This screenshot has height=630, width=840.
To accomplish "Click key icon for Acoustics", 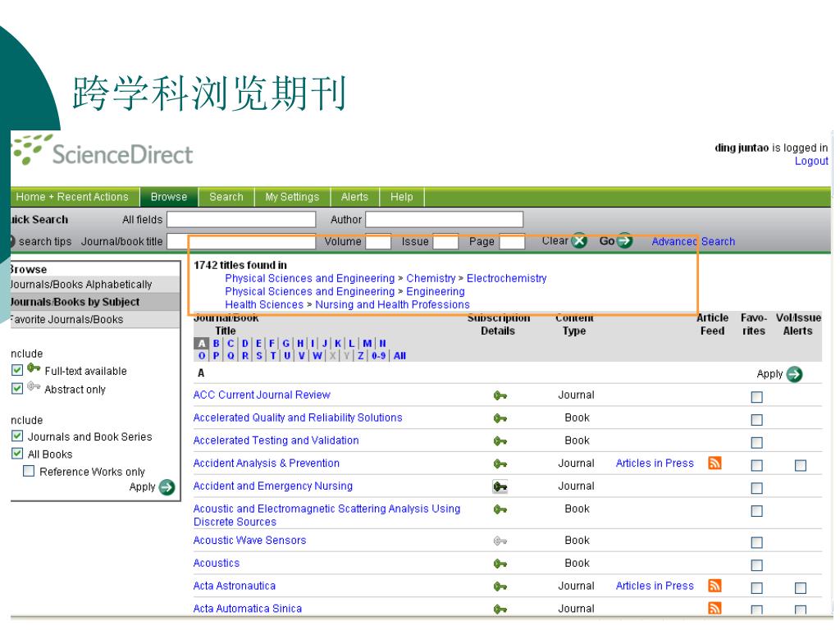I will coord(500,564).
